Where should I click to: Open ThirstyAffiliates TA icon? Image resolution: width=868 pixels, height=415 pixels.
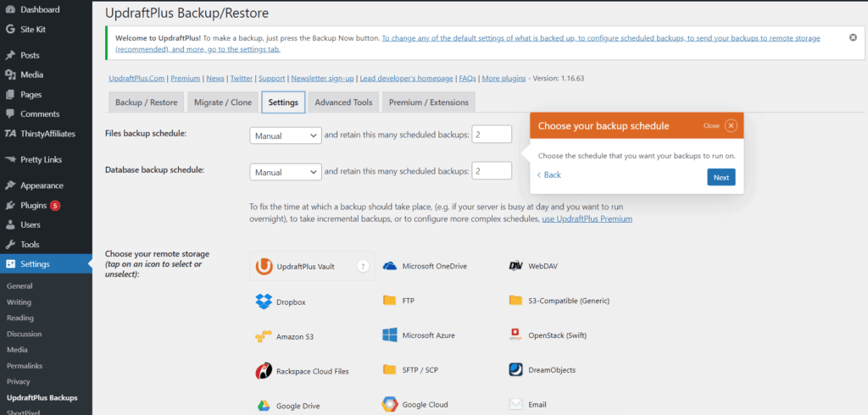tap(10, 134)
